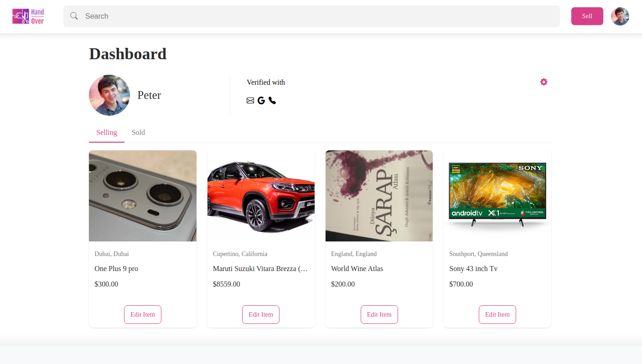Click the phone verification icon

pos(272,100)
